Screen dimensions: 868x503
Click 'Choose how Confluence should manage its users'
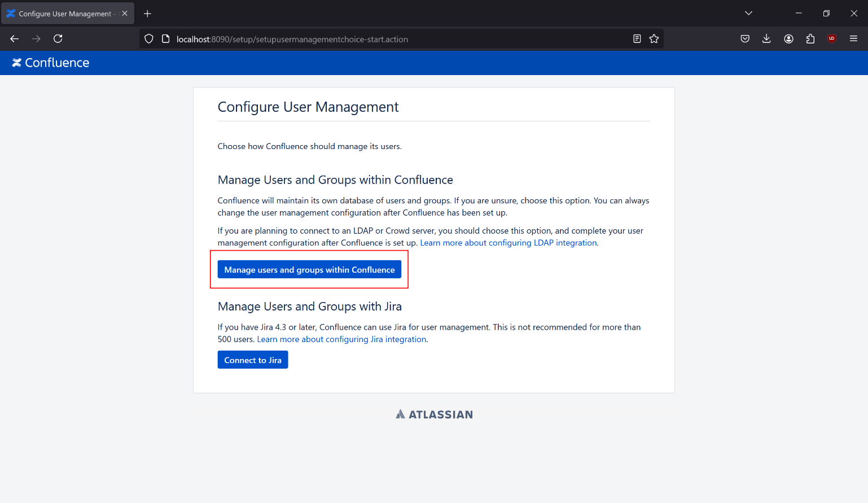coord(310,146)
